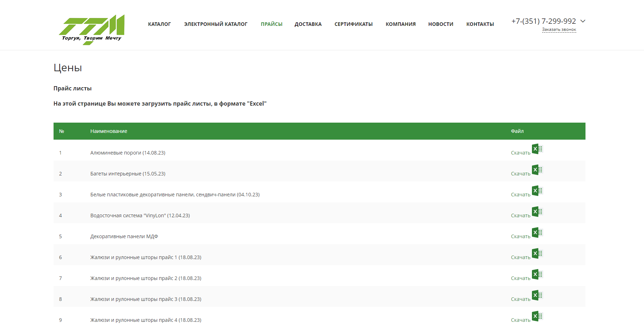Click the Заказать звонок link
644x325 pixels.
click(559, 30)
